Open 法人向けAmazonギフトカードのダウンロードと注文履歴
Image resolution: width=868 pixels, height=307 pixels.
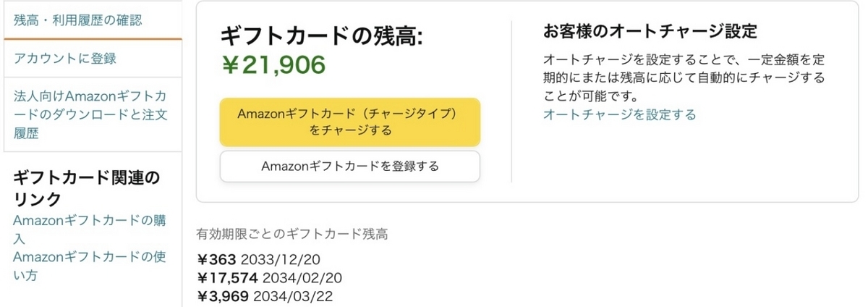pos(90,114)
